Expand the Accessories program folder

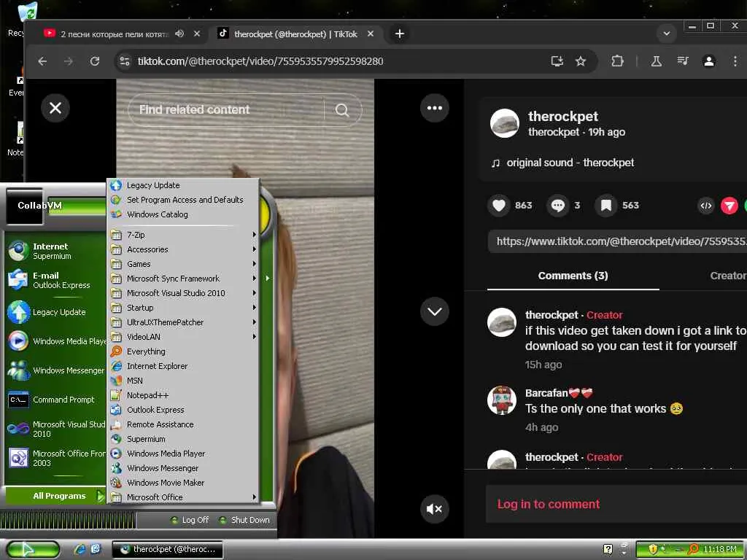click(x=184, y=249)
